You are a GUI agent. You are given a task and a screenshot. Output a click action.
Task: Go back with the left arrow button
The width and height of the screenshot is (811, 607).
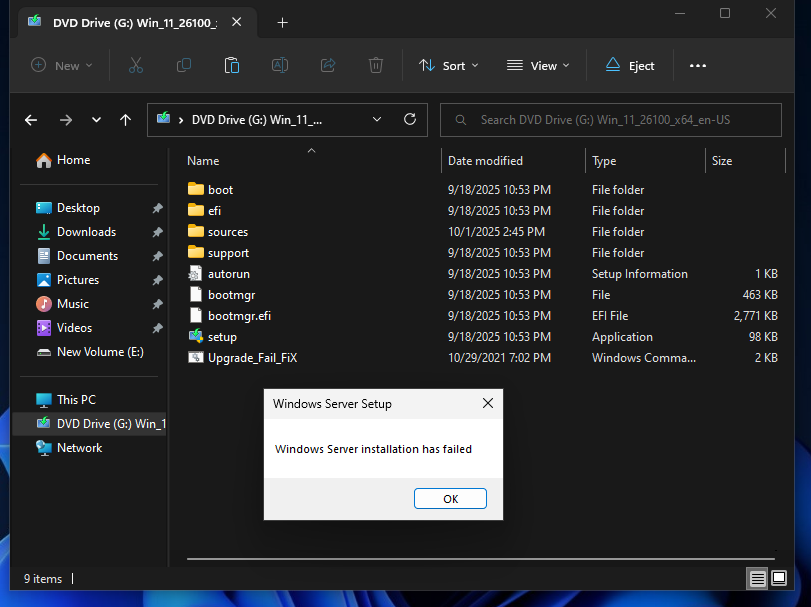[31, 120]
